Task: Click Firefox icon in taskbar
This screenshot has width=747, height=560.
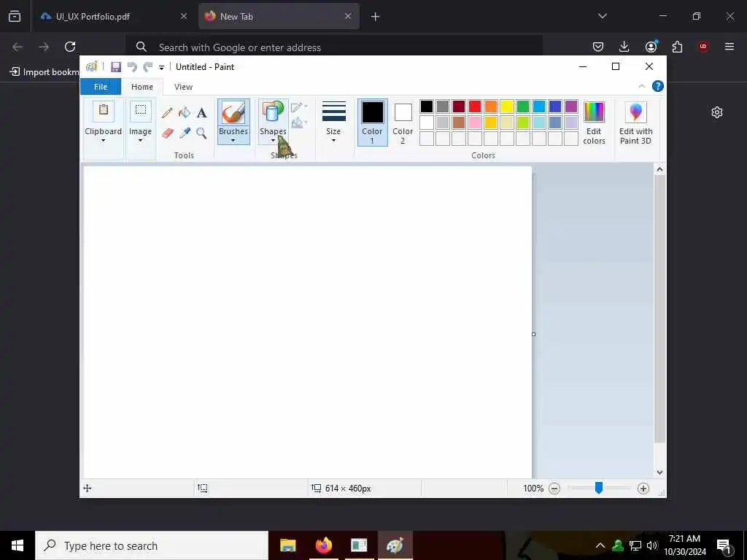Action: pyautogui.click(x=323, y=545)
